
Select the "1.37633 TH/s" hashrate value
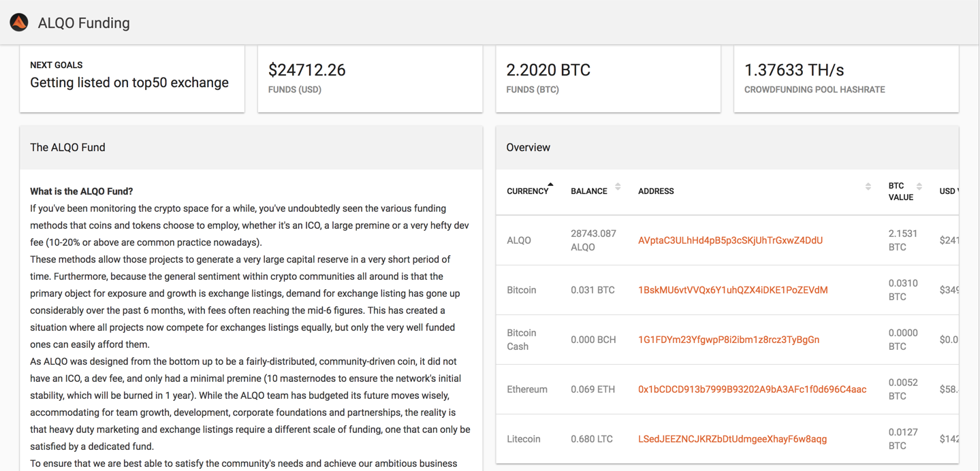coord(794,70)
